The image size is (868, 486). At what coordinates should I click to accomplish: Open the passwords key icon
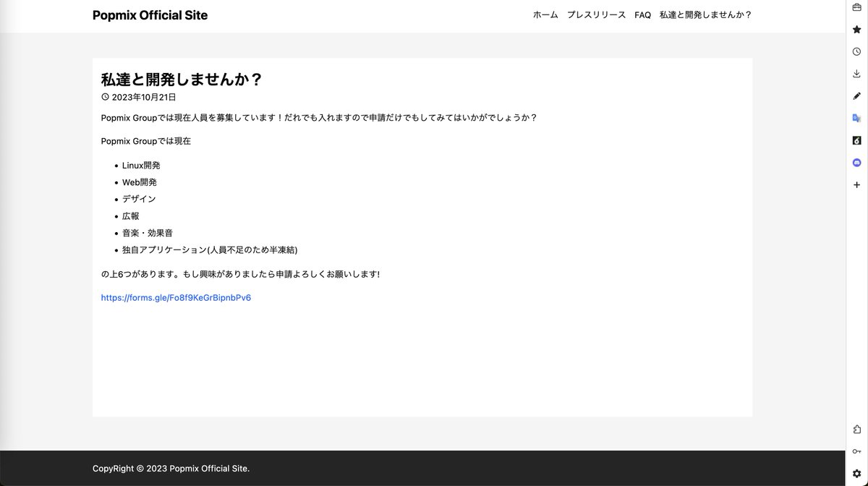pyautogui.click(x=856, y=451)
